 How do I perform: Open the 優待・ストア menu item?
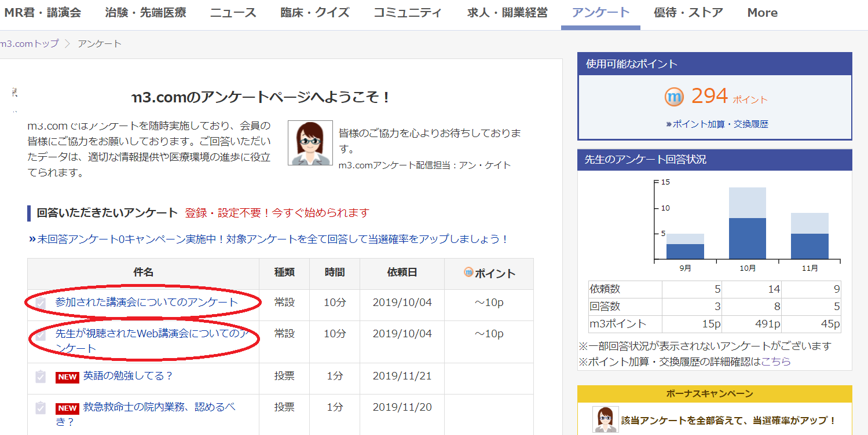coord(688,13)
